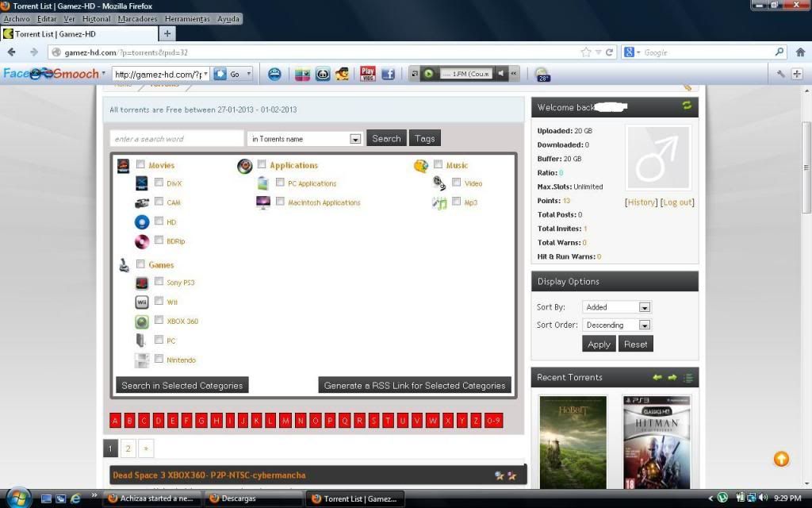
Task: Open new tab with plus button
Action: point(167,33)
